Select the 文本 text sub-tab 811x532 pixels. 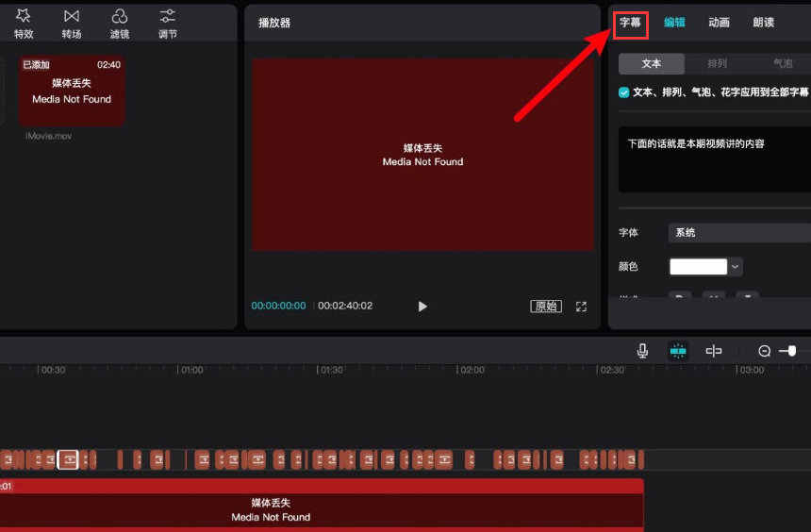pyautogui.click(x=652, y=63)
